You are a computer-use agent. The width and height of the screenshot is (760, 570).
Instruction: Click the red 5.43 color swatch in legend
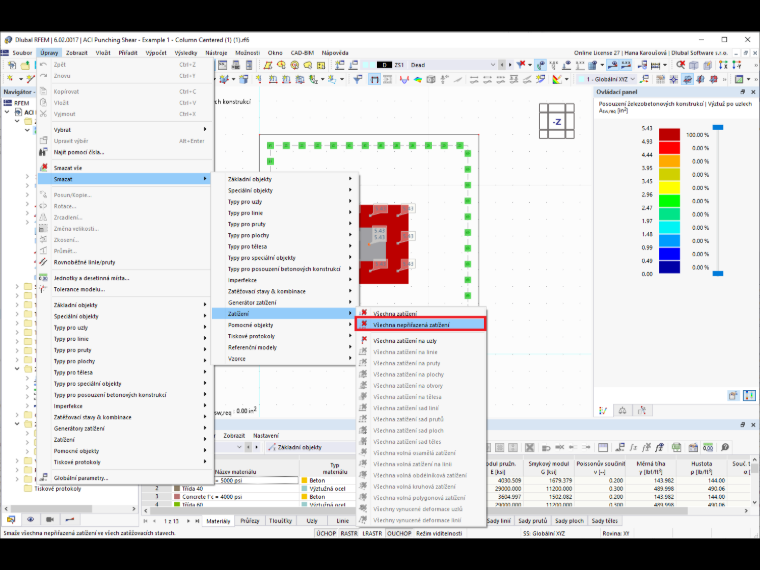(669, 135)
